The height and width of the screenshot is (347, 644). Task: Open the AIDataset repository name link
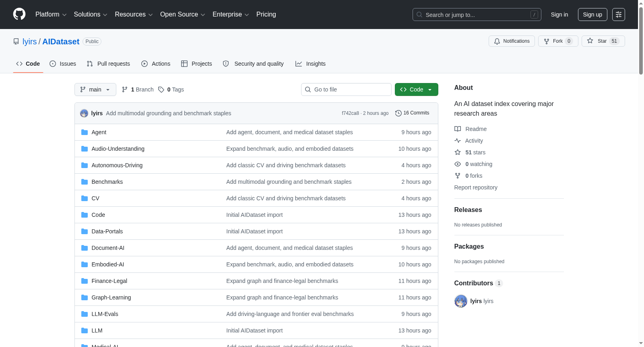[61, 42]
